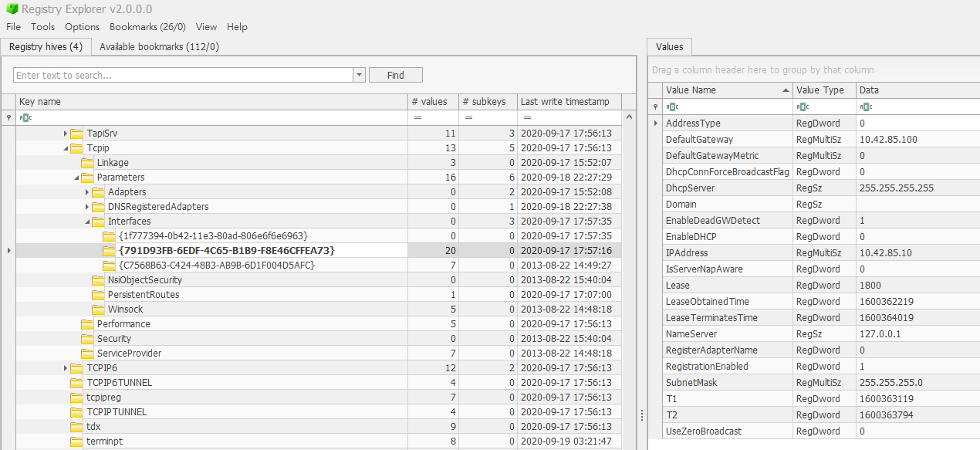The image size is (980, 450).
Task: Select the tdx folder icon
Action: [76, 427]
